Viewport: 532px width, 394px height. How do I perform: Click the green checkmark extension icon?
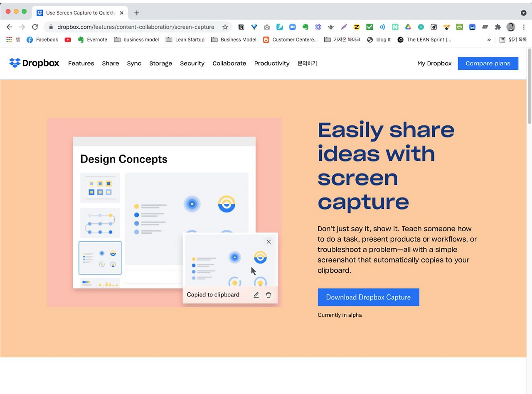369,27
